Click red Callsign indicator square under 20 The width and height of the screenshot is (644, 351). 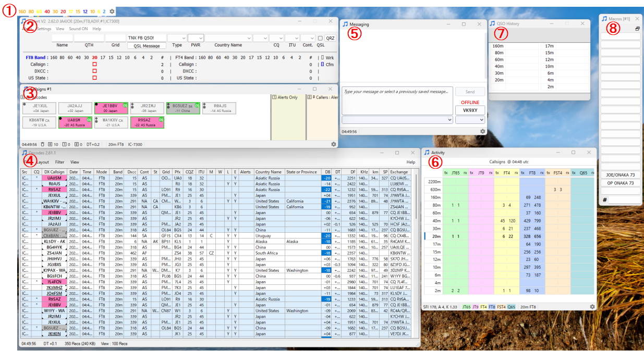[x=95, y=65]
